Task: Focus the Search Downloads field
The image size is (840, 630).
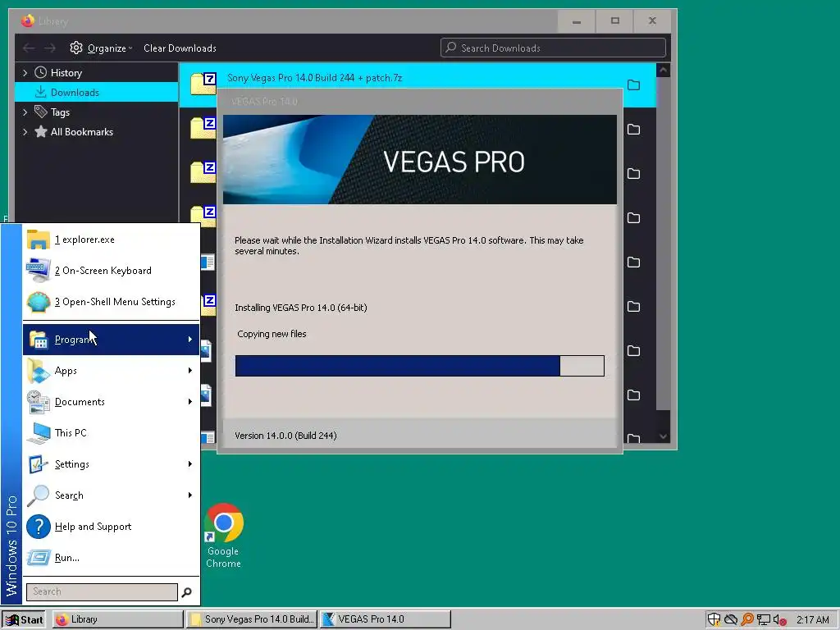Action: click(x=553, y=48)
